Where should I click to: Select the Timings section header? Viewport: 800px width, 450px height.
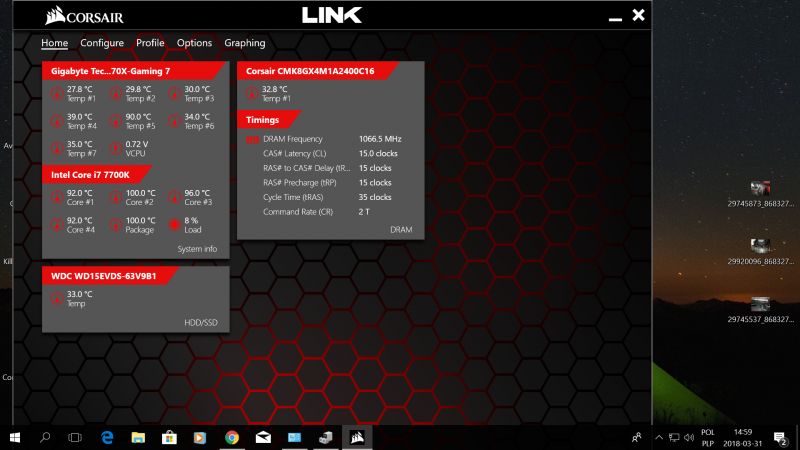(268, 120)
